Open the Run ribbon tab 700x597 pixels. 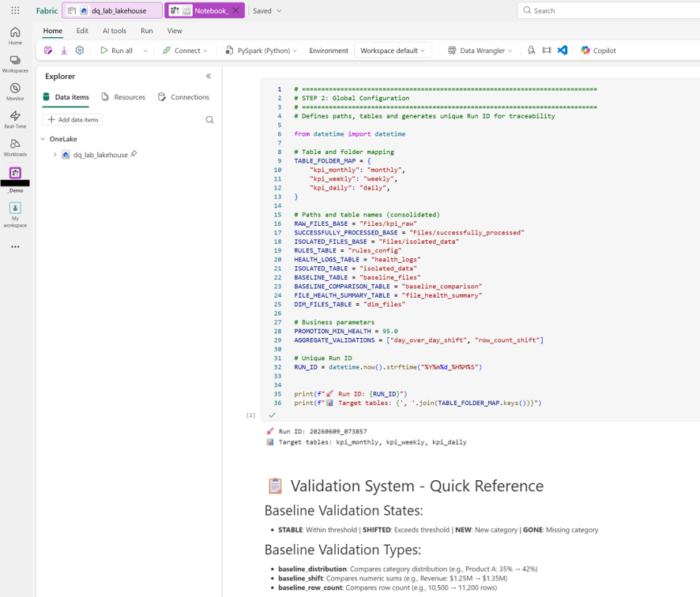pyautogui.click(x=147, y=31)
